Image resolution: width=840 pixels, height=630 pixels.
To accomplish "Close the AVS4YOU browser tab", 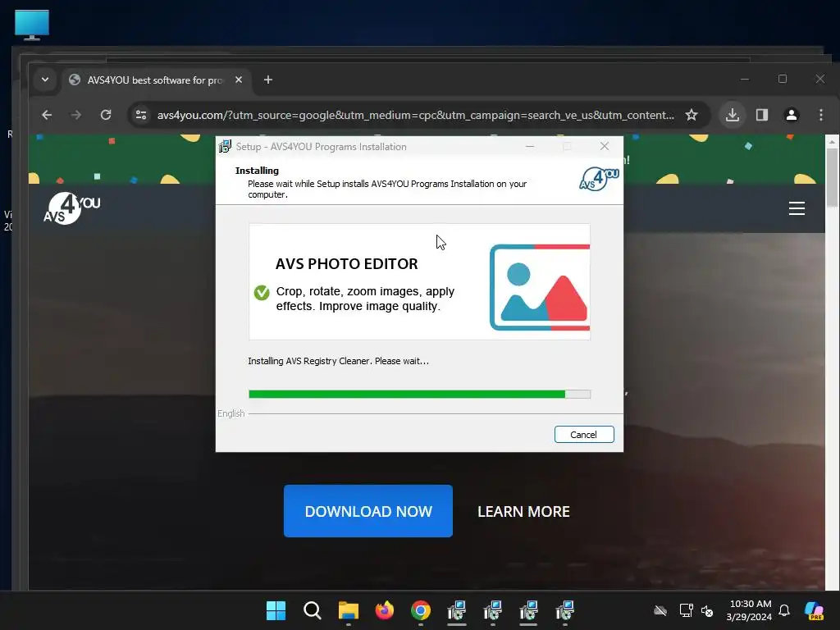I will click(239, 80).
